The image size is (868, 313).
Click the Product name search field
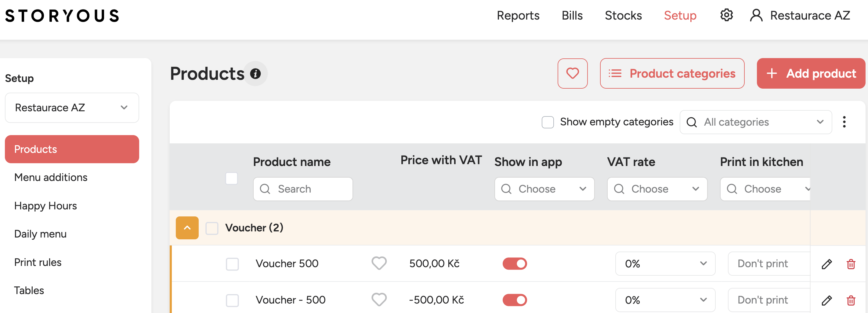pyautogui.click(x=302, y=189)
